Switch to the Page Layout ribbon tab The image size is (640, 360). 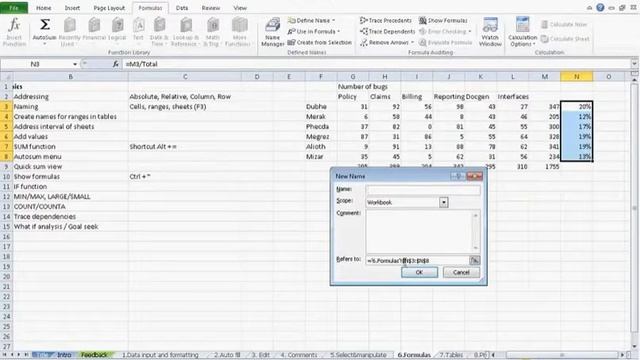pyautogui.click(x=109, y=8)
